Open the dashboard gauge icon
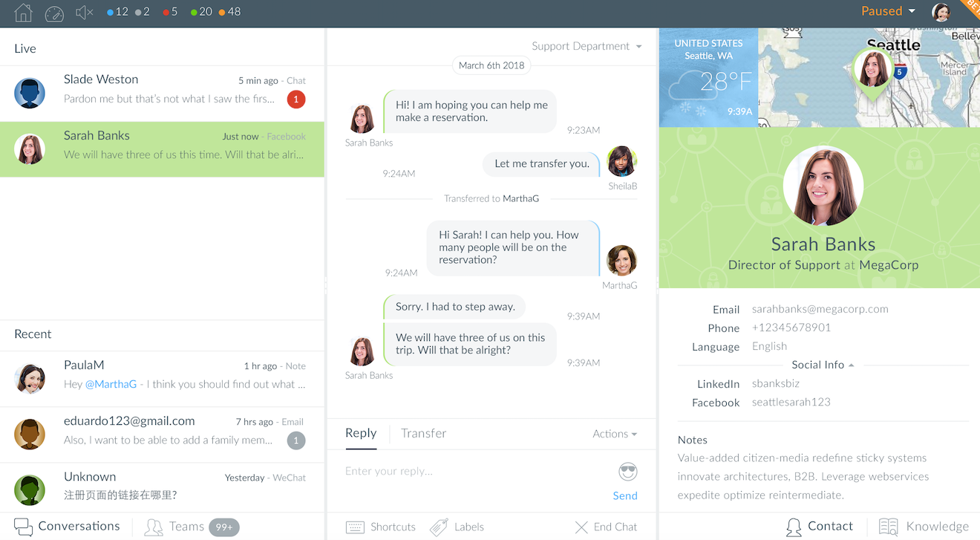The height and width of the screenshot is (540, 980). click(54, 13)
